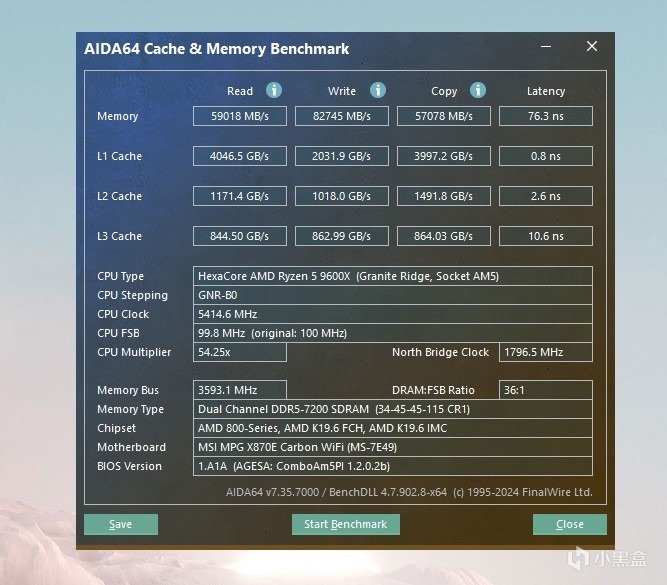The image size is (667, 585).
Task: Select L2 Cache read 1171.4 GB/s
Action: click(x=240, y=196)
